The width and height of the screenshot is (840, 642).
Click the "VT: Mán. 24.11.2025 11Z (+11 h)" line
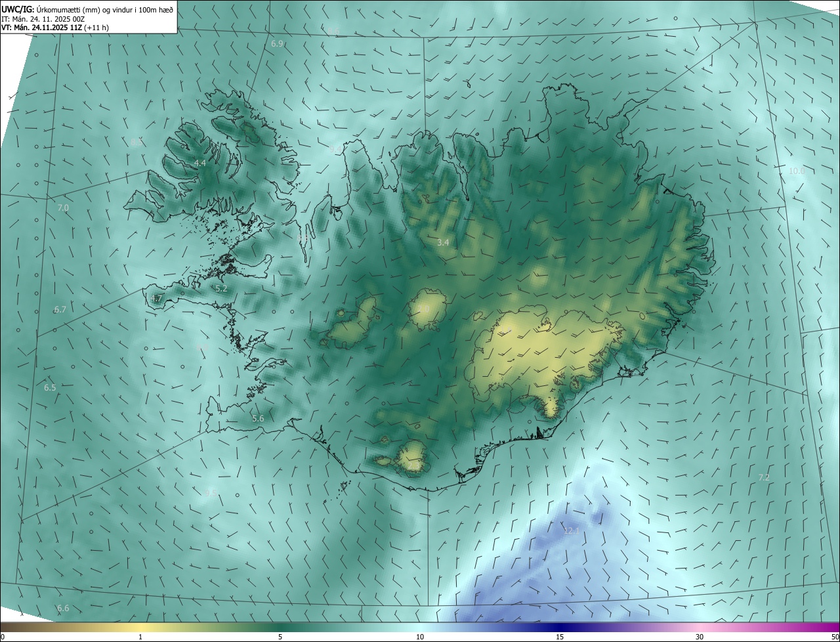(x=55, y=28)
